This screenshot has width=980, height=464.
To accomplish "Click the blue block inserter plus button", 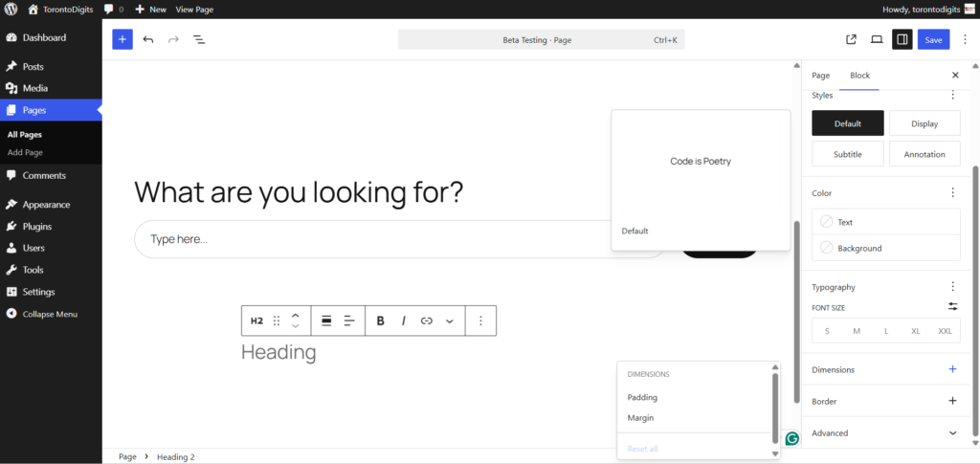I will tap(122, 39).
